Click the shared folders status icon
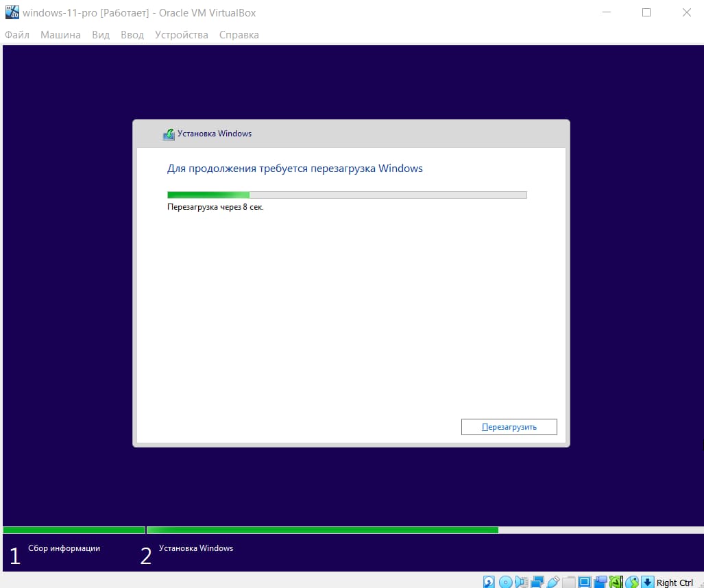Image resolution: width=704 pixels, height=588 pixels. pos(569,582)
